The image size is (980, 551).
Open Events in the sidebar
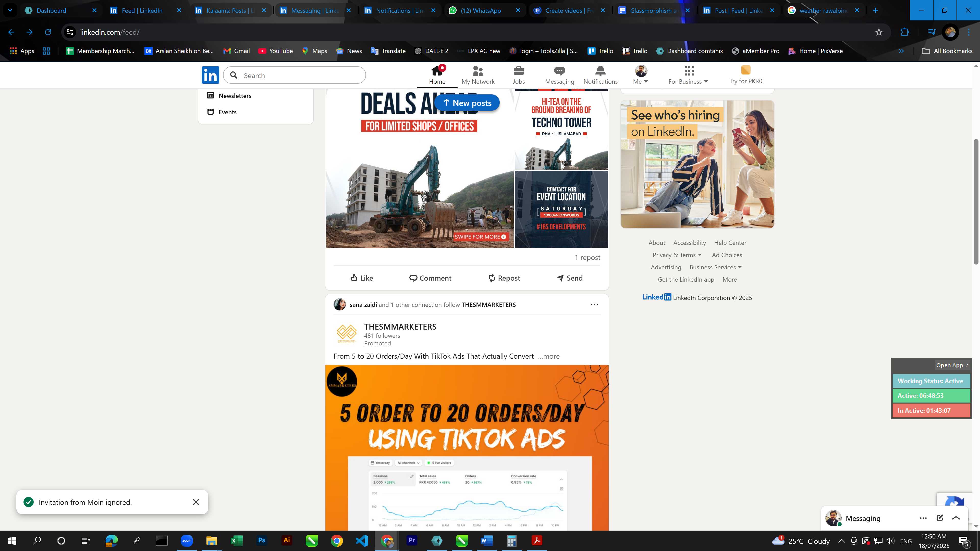[222, 112]
